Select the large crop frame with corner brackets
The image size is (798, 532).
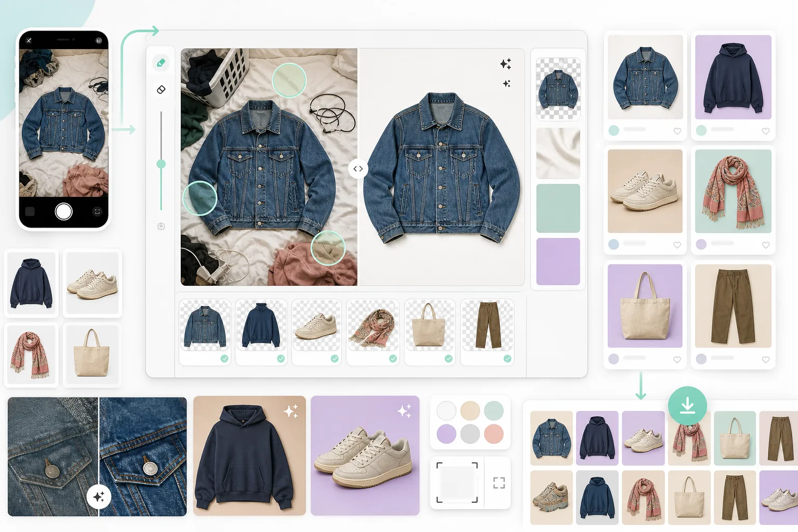pyautogui.click(x=457, y=483)
